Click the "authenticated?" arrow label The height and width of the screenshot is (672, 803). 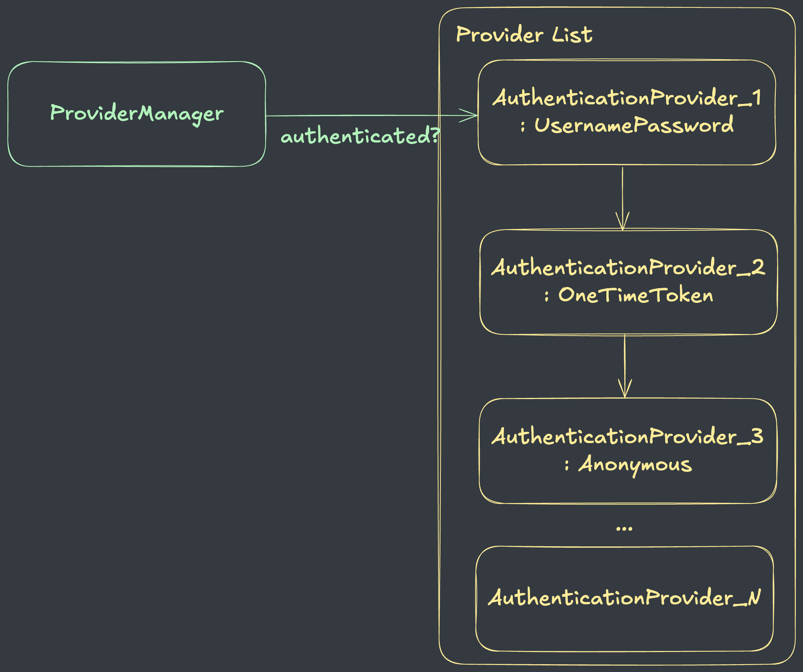click(x=360, y=136)
